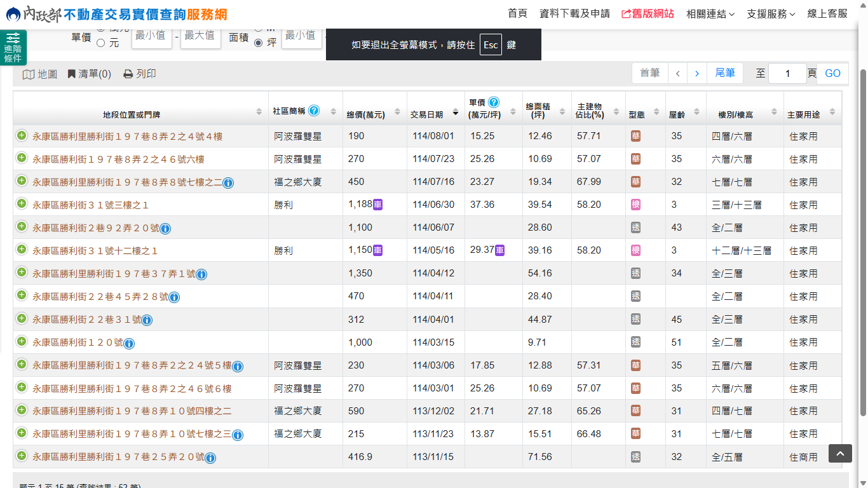Sort by 主要用途 column arrows
The image size is (868, 488).
pos(832,112)
